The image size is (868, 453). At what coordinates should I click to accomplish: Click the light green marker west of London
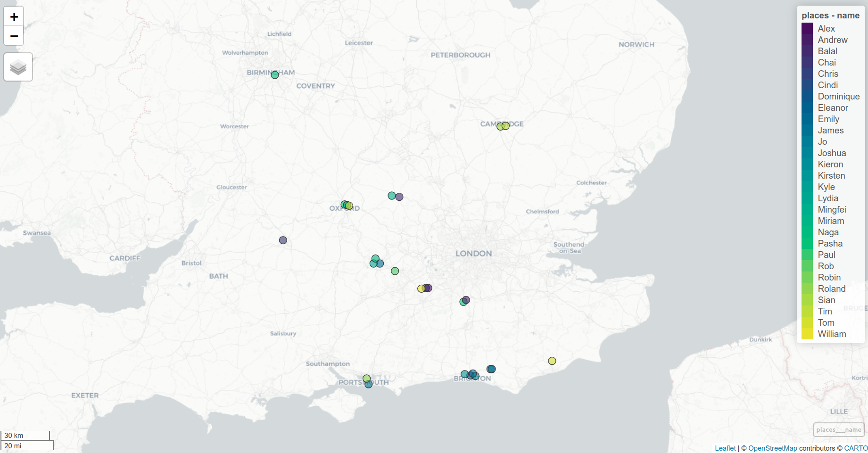tap(395, 271)
